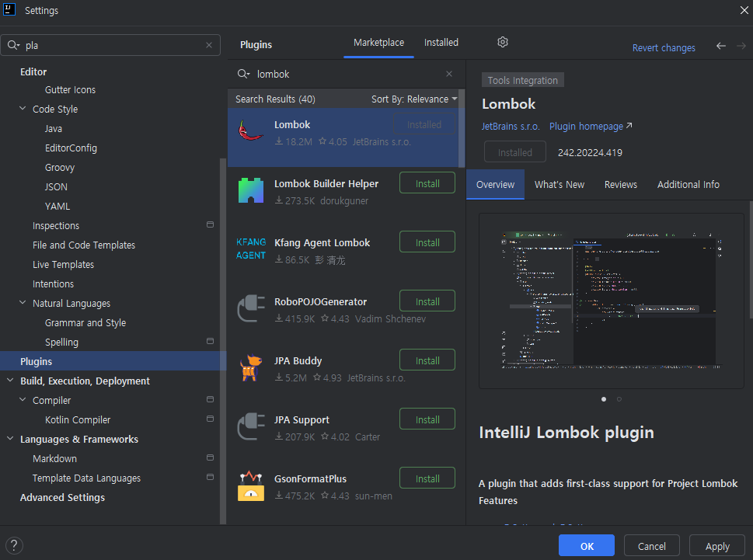Click the Revert changes link
This screenshot has width=753, height=560.
coord(663,47)
